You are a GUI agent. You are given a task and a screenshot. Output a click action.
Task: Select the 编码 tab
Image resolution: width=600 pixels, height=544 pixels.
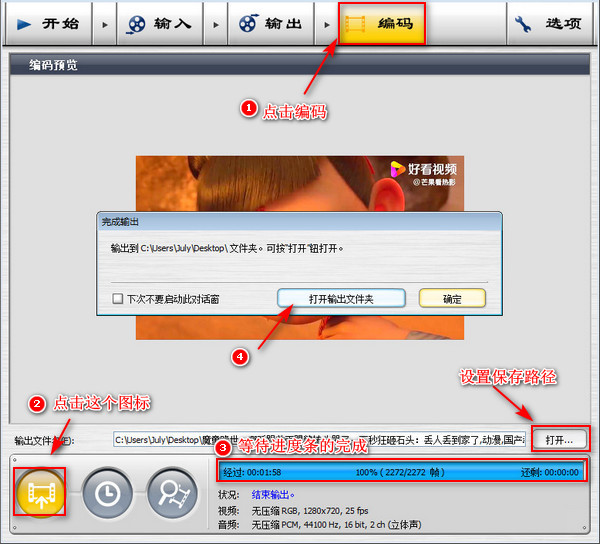[x=382, y=24]
